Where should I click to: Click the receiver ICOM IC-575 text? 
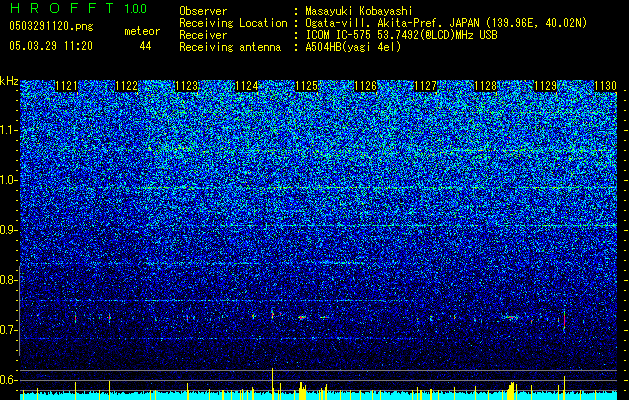[x=401, y=35]
